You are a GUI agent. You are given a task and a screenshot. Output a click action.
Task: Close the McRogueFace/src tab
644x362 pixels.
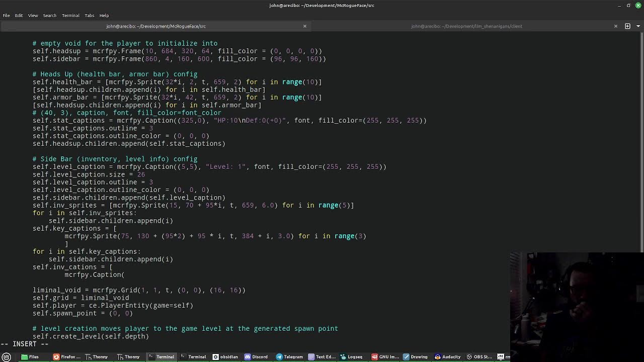(304, 26)
